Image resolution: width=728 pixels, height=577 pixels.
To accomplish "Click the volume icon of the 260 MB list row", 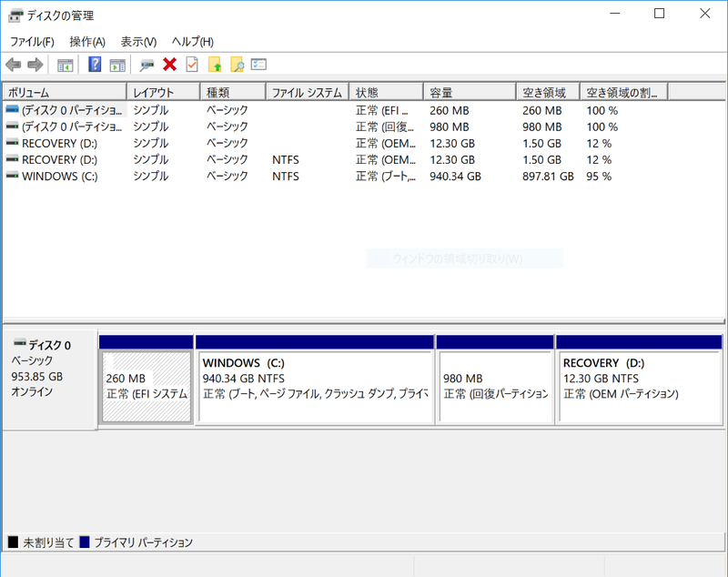I will coord(13,110).
